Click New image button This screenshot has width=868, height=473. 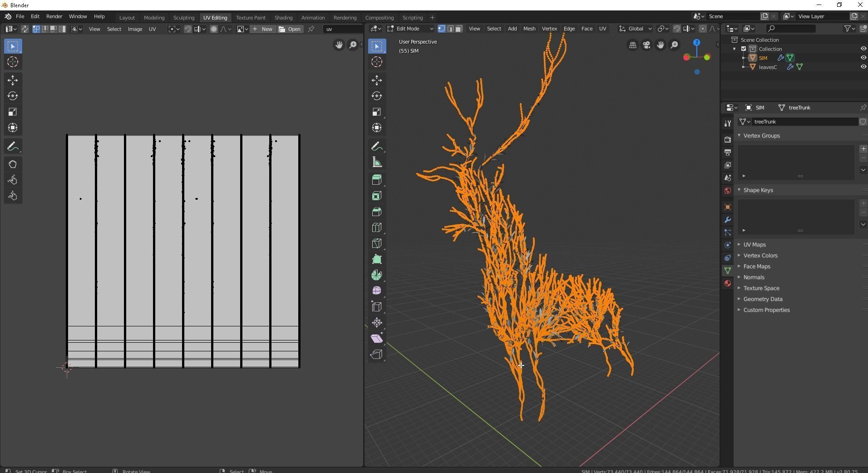tap(262, 29)
